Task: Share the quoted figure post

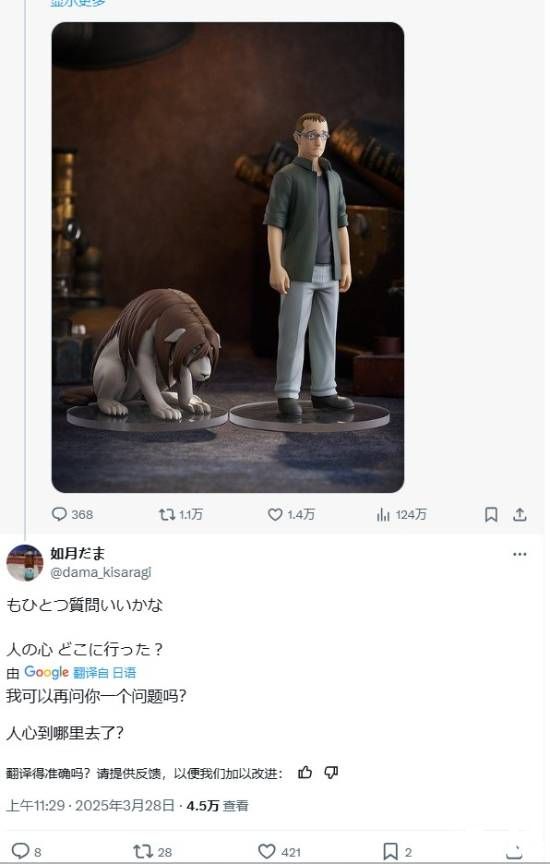Action: click(520, 515)
